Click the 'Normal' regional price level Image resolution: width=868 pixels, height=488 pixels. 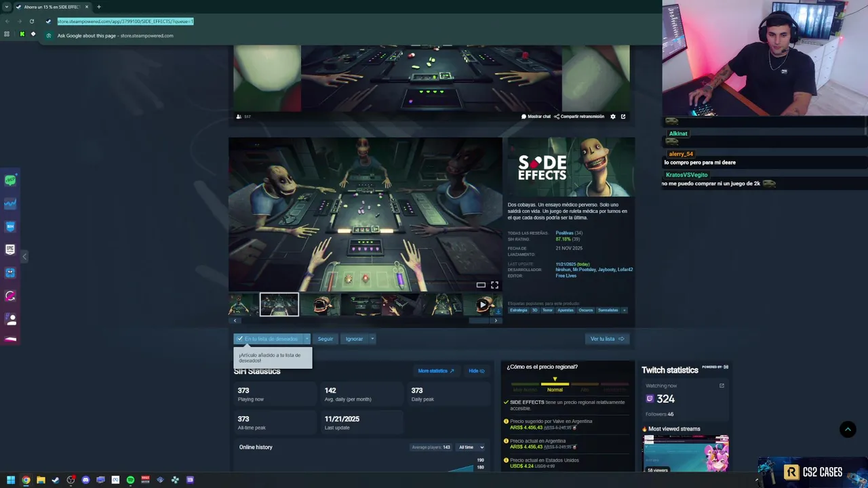tap(555, 390)
